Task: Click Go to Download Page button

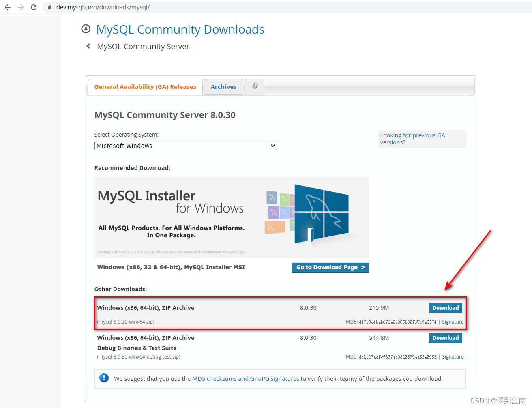Action: [330, 267]
